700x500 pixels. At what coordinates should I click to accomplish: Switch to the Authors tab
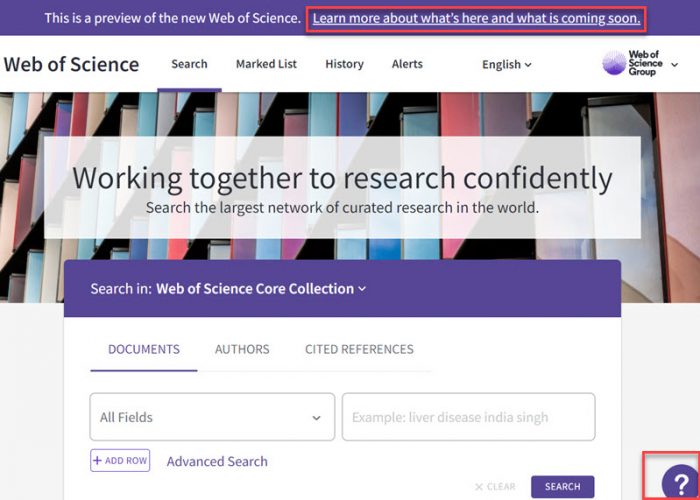(242, 349)
